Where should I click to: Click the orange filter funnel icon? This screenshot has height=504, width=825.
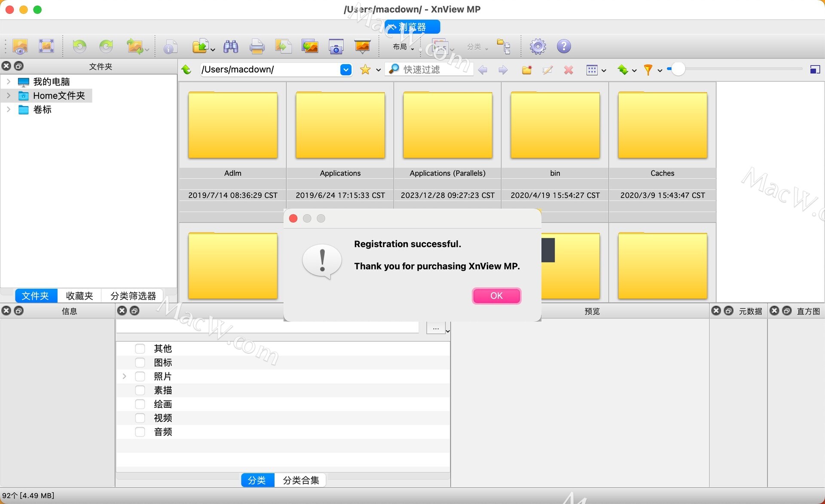click(648, 70)
